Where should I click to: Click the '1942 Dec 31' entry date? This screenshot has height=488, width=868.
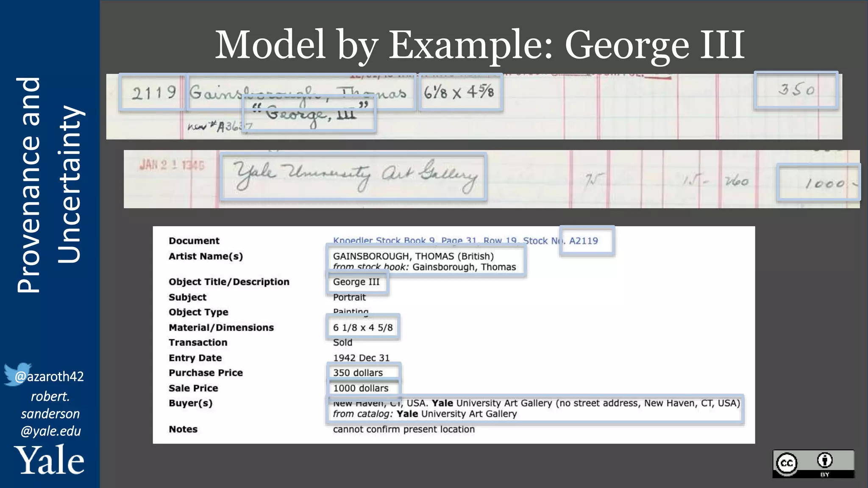(361, 358)
